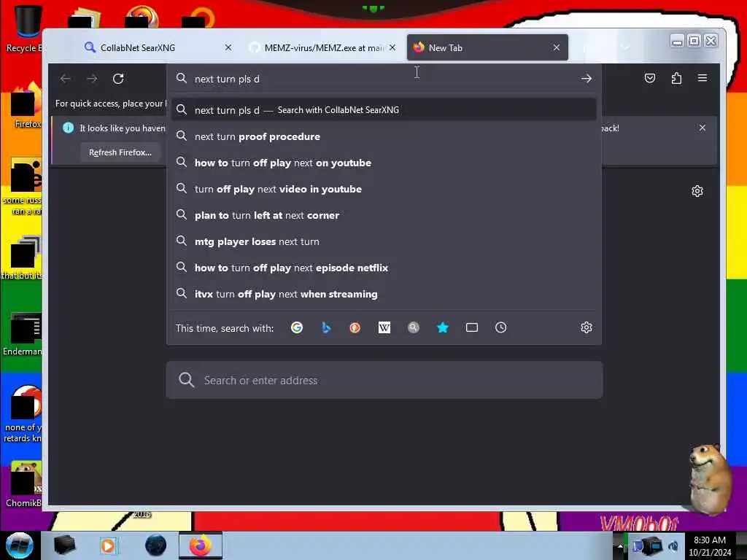
Task: Select 'turn off play next video in youtube'
Action: [384, 189]
